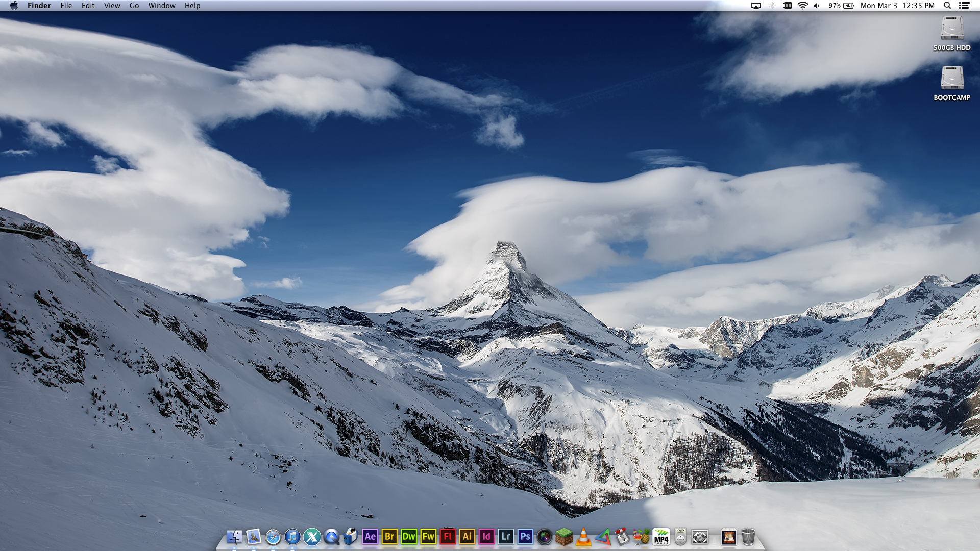Image resolution: width=980 pixels, height=551 pixels.
Task: Open Finder from the Dock
Action: click(x=234, y=537)
